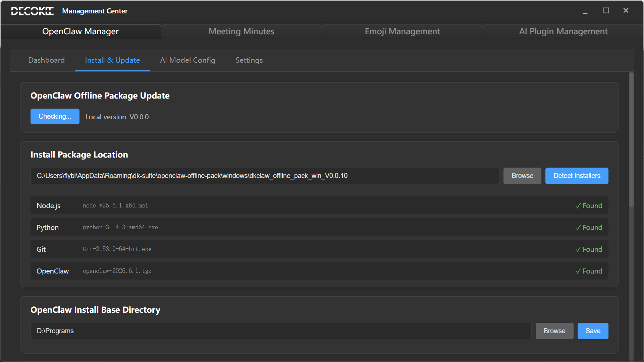Click the OpenClaw label in the installer list

point(53,271)
